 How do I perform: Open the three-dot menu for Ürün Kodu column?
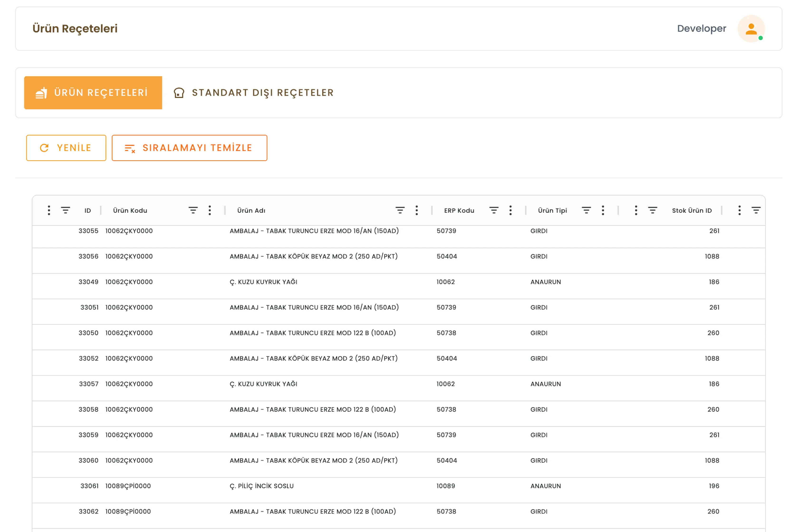[210, 210]
